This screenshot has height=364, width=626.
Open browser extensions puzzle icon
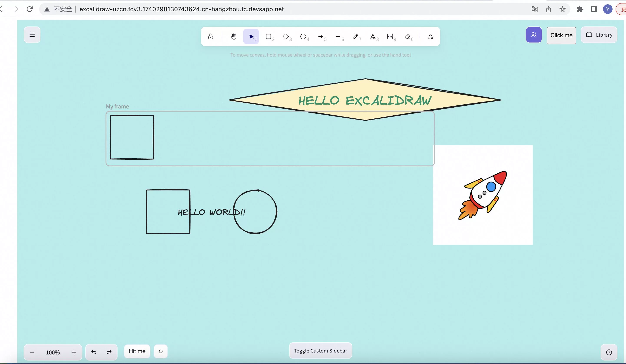click(x=580, y=9)
